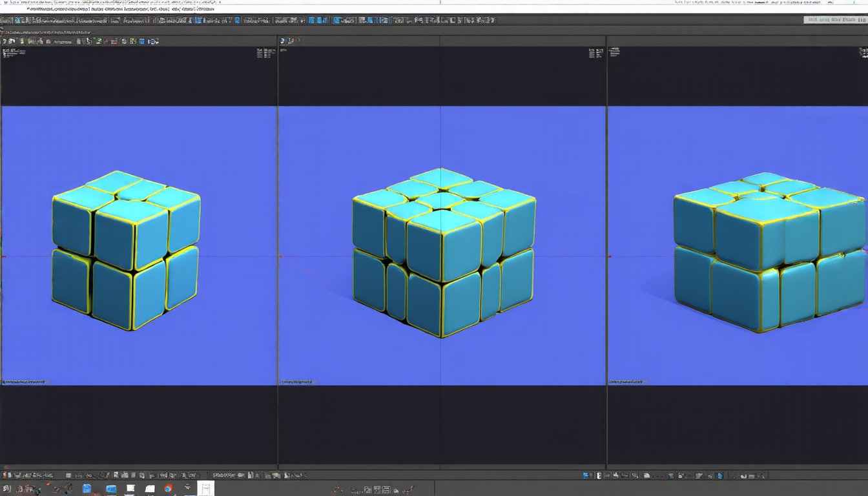Open the middle viewport's bottom-left view label
Viewport: 868px width, 496px height.
click(x=296, y=382)
